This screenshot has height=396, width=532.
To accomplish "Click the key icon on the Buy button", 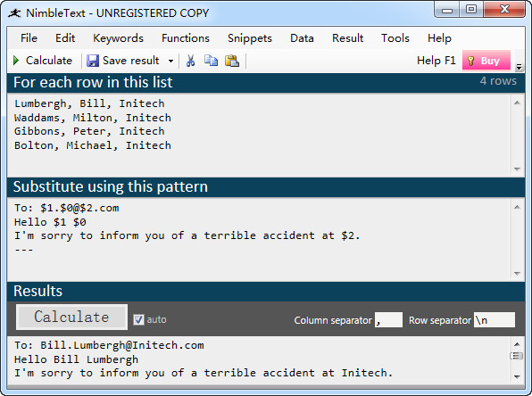I will 470,61.
